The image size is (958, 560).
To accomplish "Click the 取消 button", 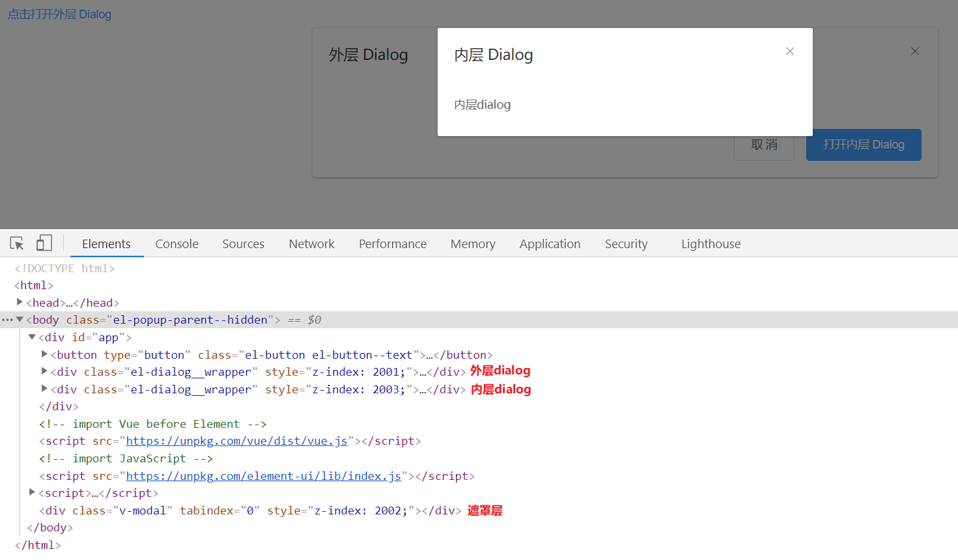I will pyautogui.click(x=764, y=145).
